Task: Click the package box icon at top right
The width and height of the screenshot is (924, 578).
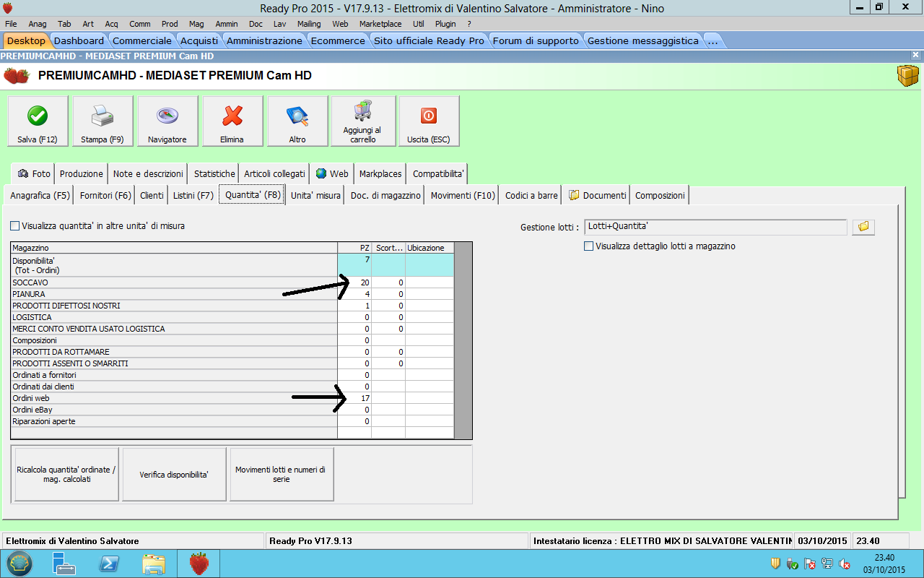Action: pos(907,75)
